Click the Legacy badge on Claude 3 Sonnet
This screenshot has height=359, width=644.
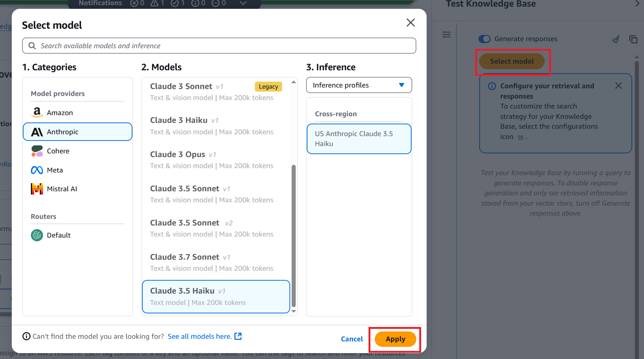point(268,86)
